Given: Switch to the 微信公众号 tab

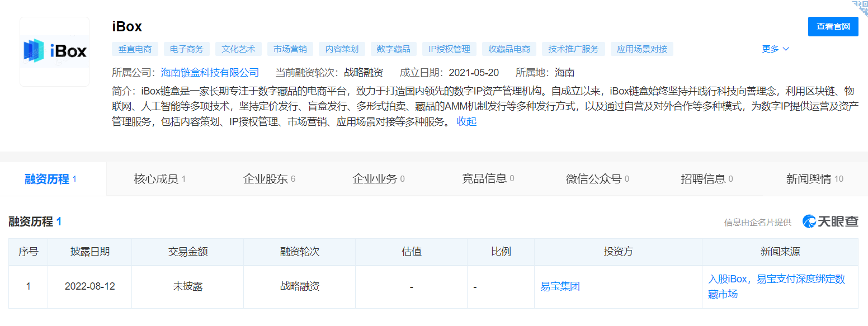Looking at the screenshot, I should [x=597, y=179].
